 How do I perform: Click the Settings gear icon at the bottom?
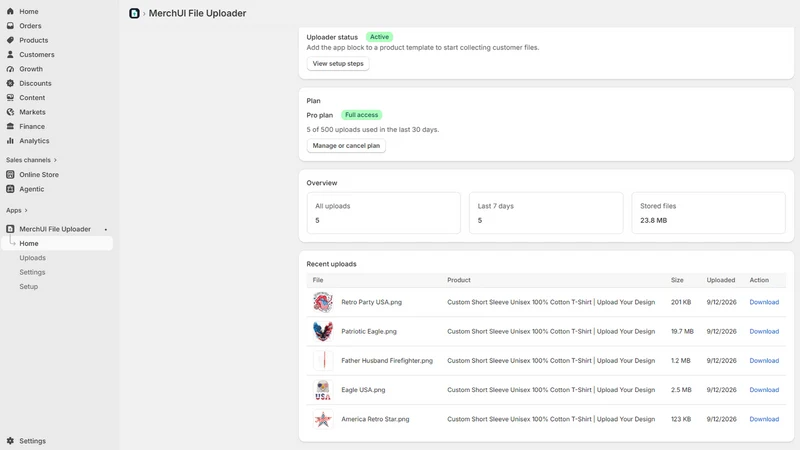pyautogui.click(x=10, y=441)
